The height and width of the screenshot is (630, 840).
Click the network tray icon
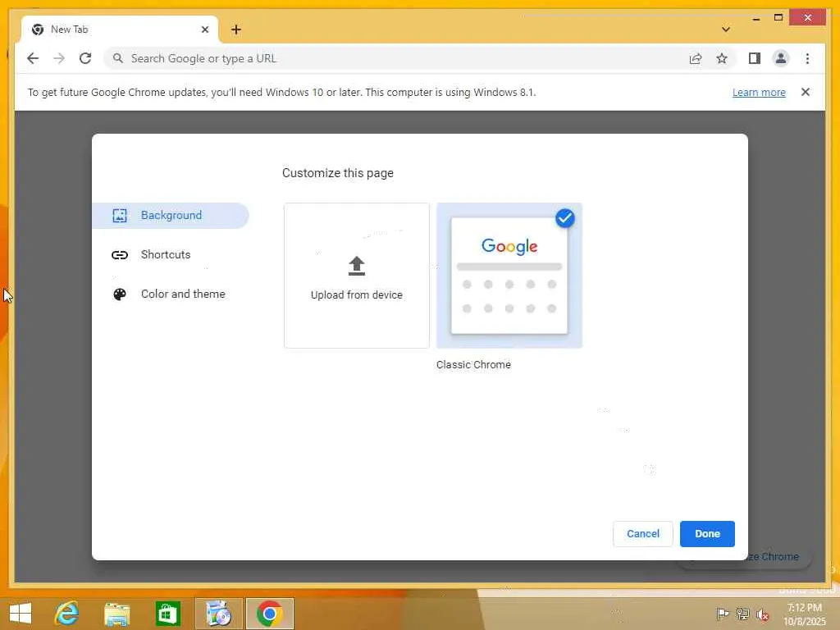pyautogui.click(x=743, y=614)
